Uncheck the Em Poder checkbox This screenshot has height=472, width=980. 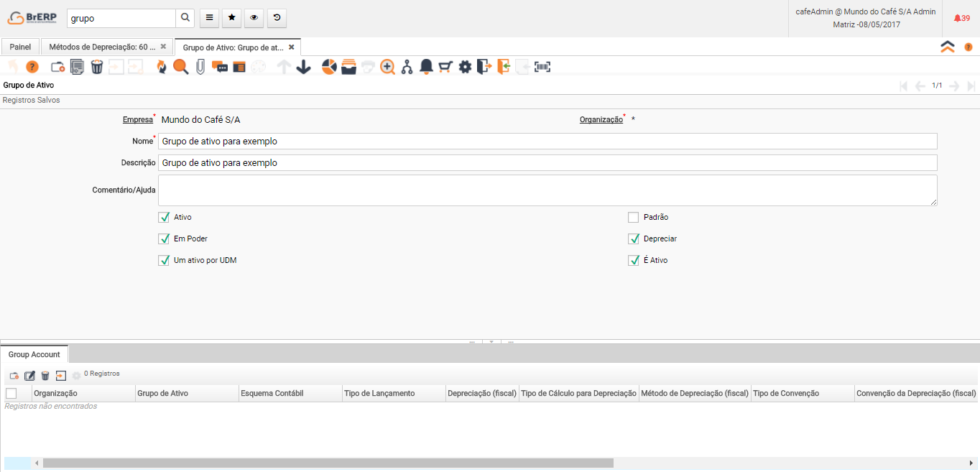pyautogui.click(x=164, y=239)
